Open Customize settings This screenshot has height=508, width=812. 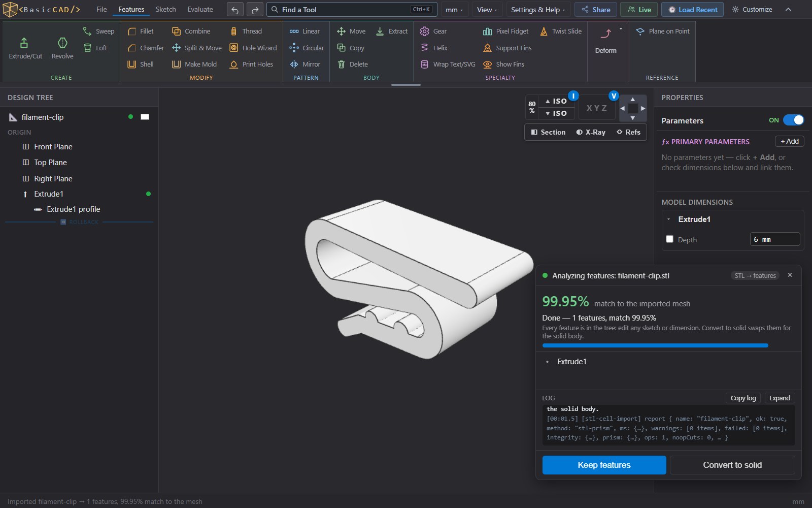(752, 10)
